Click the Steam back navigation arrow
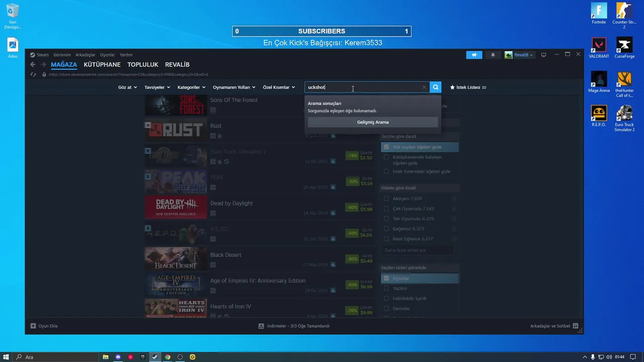Viewport: 644px width, 362px height. pos(33,64)
